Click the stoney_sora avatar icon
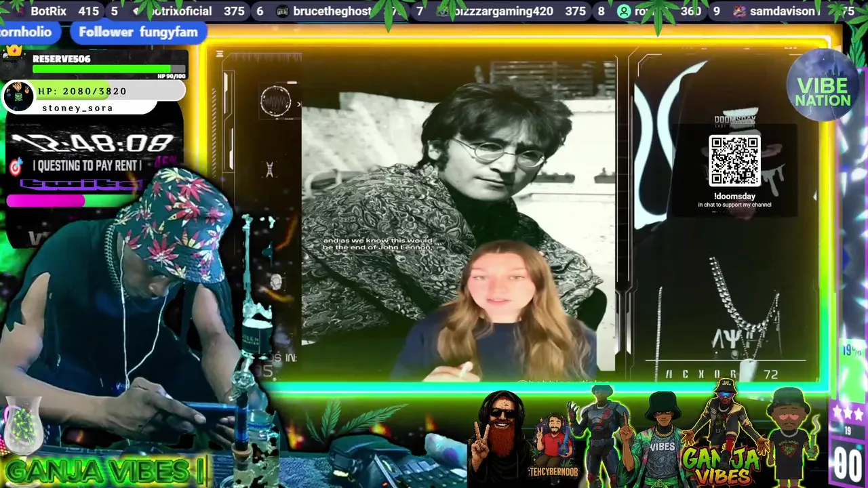 click(18, 98)
